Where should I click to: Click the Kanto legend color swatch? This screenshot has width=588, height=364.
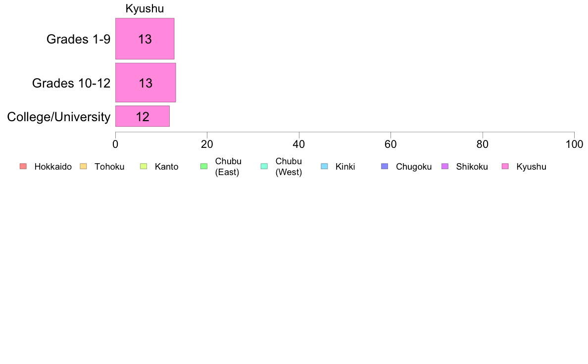[x=144, y=166]
